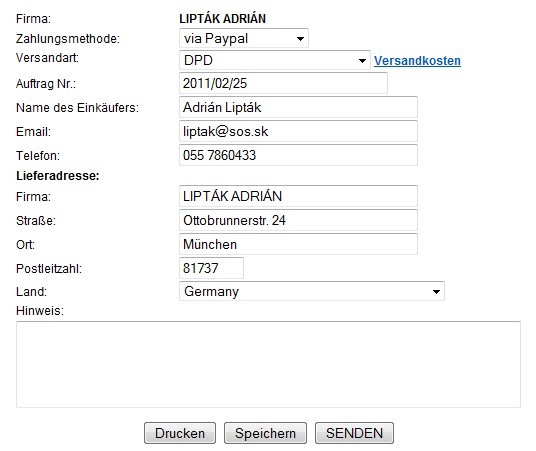
Task: Open the Land dropdown showing Germany
Action: (x=312, y=291)
